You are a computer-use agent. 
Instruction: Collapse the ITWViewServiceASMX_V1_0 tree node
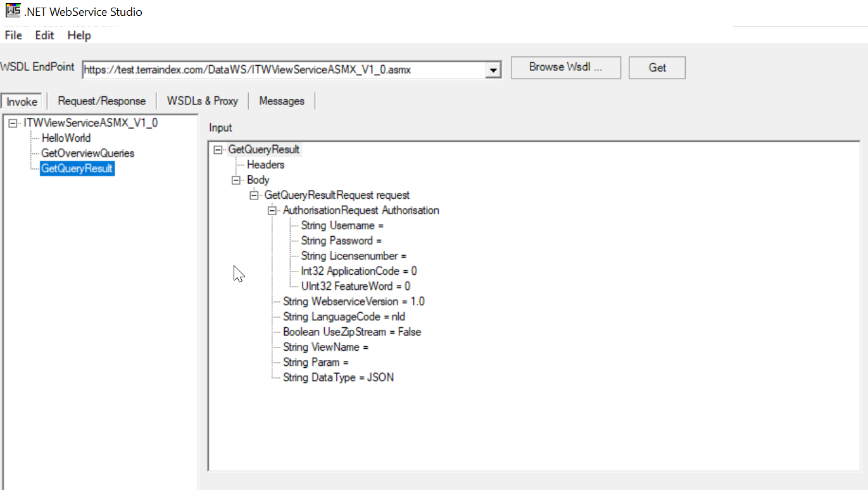13,123
